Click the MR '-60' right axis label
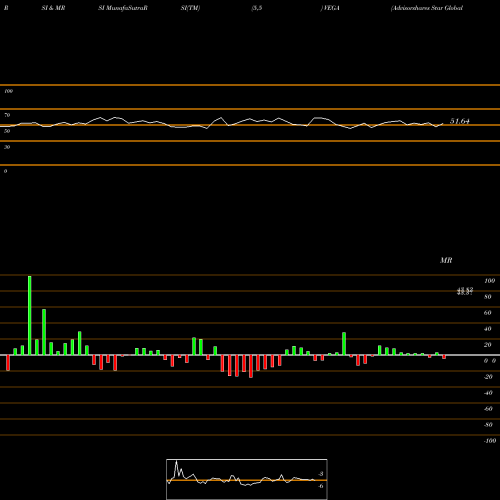This screenshot has height=500, width=500. point(488,409)
